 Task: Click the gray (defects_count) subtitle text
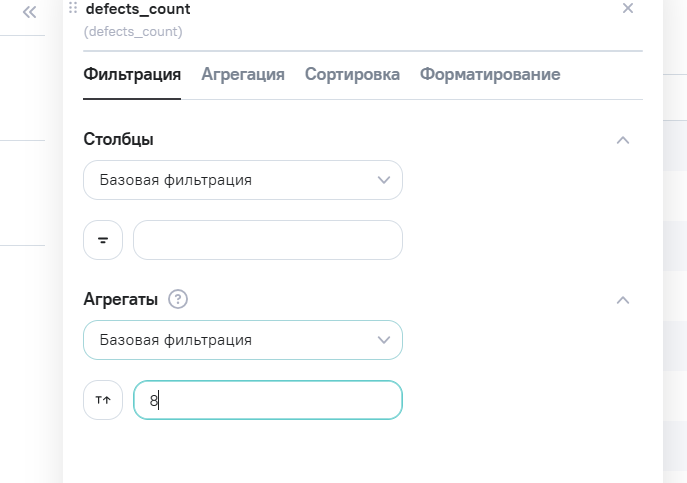pyautogui.click(x=133, y=32)
